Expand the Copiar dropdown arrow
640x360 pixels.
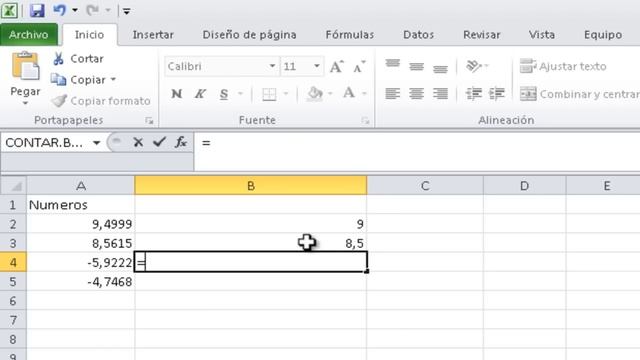pyautogui.click(x=113, y=80)
